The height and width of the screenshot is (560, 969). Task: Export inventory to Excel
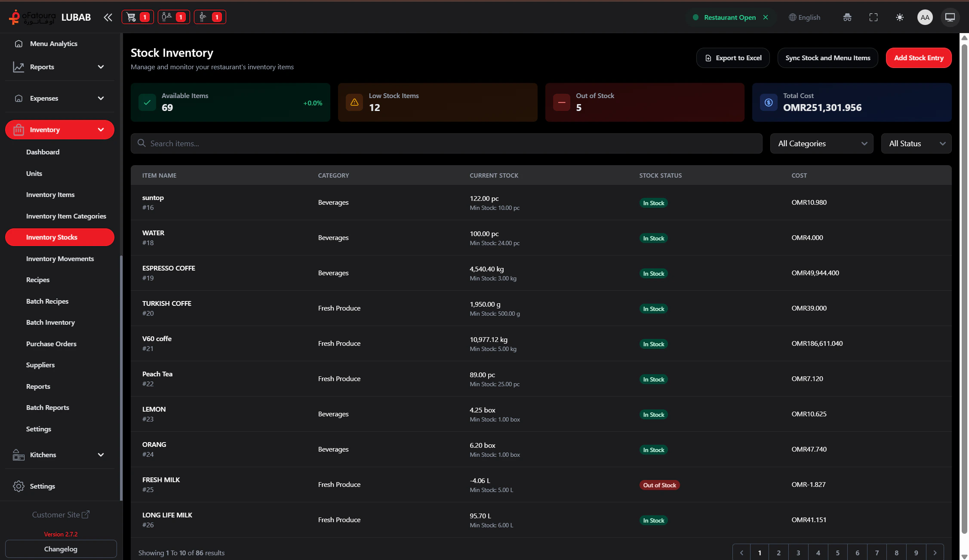pyautogui.click(x=733, y=58)
